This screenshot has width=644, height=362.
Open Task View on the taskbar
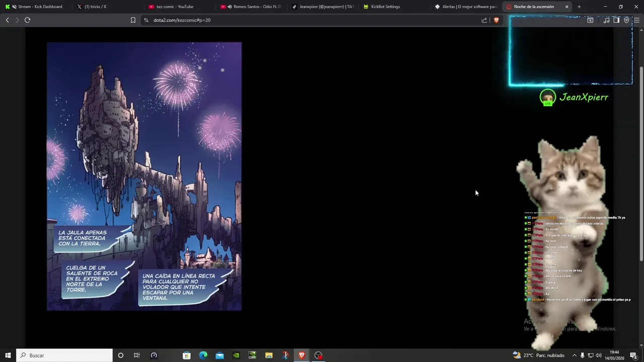click(136, 355)
